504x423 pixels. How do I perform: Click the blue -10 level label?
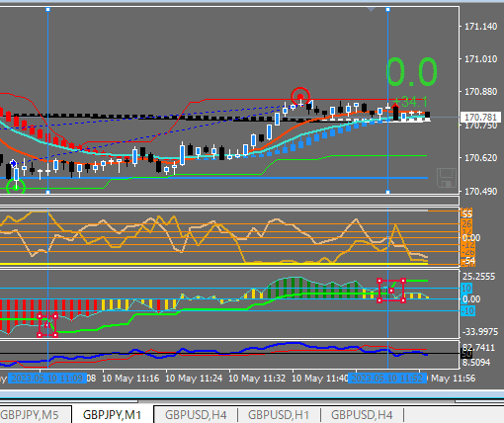pyautogui.click(x=468, y=310)
